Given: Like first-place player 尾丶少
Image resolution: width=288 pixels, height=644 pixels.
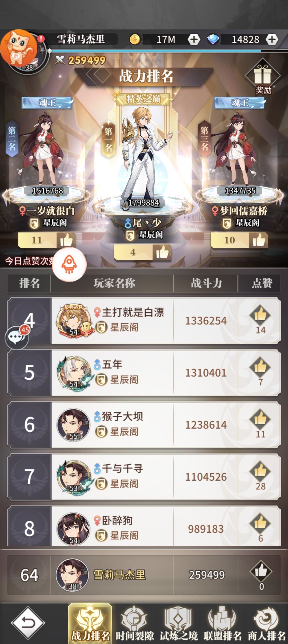Looking at the screenshot, I should (x=162, y=252).
